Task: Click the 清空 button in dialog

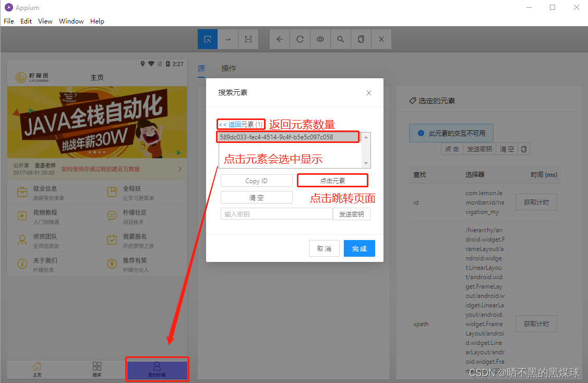Action: pyautogui.click(x=257, y=197)
